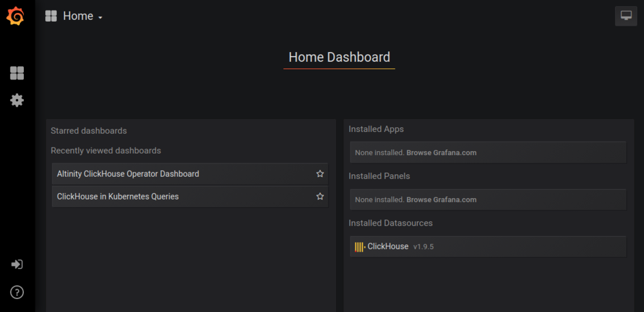Screen dimensions: 644x312
Task: Click the Sign In sidebar icon
Action: click(x=17, y=264)
